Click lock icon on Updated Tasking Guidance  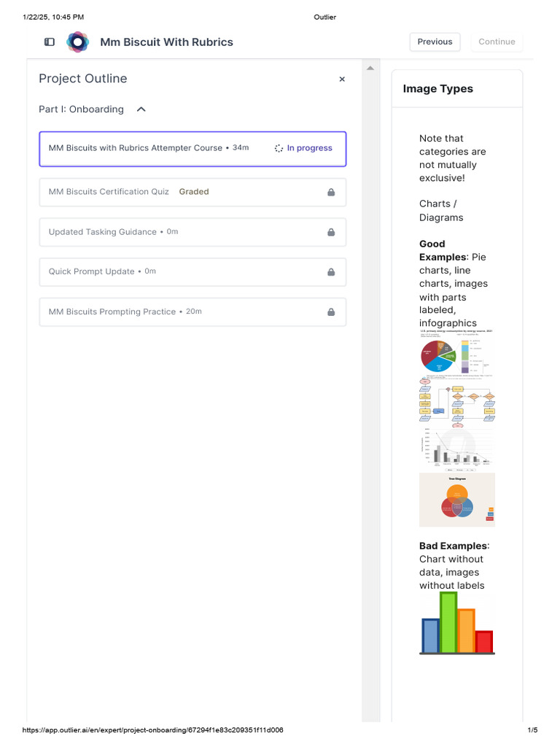coord(331,232)
